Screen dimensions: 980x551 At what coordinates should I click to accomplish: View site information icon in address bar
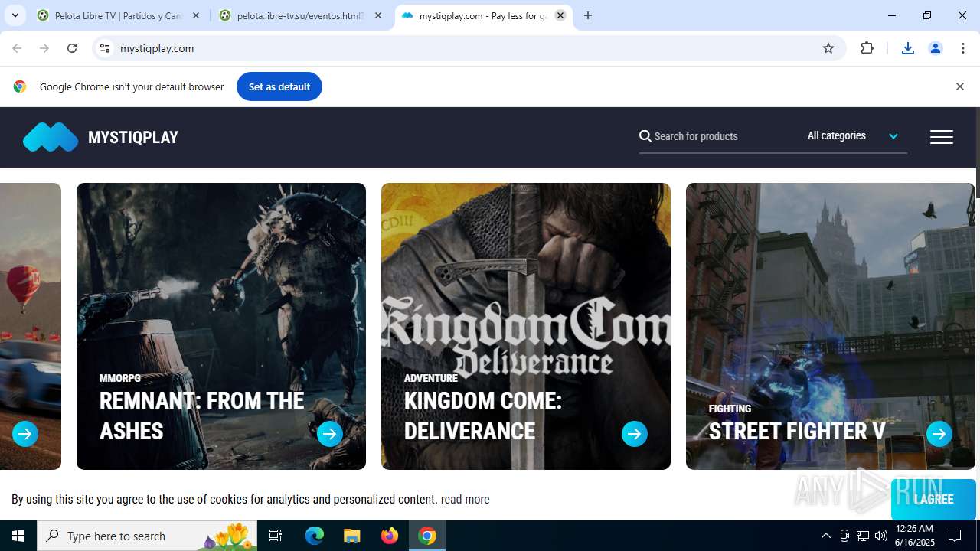point(105,48)
